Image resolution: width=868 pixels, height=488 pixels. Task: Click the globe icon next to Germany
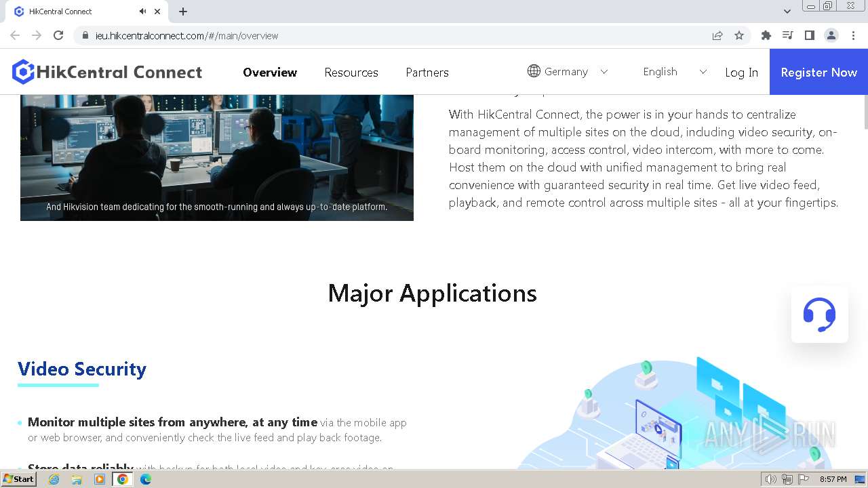coord(534,71)
